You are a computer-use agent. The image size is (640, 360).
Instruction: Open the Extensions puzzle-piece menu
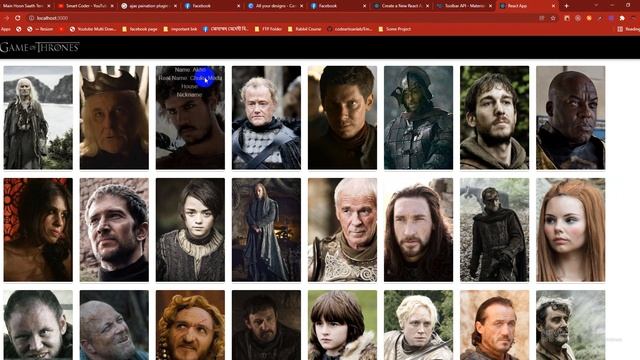point(622,18)
